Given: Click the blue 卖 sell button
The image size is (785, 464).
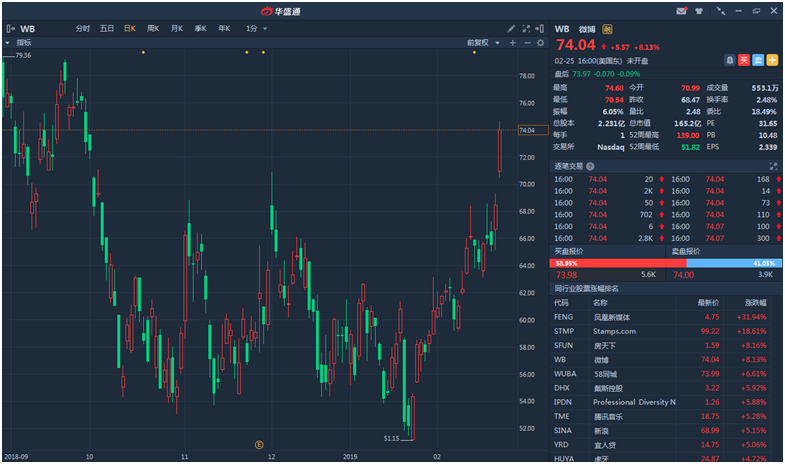Looking at the screenshot, I should click(x=758, y=60).
